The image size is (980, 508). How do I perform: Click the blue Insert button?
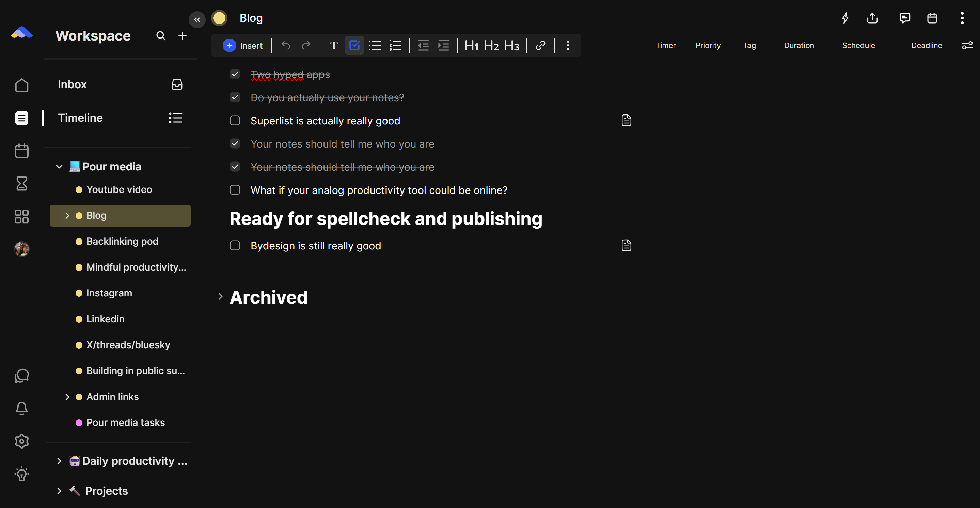[x=242, y=46]
